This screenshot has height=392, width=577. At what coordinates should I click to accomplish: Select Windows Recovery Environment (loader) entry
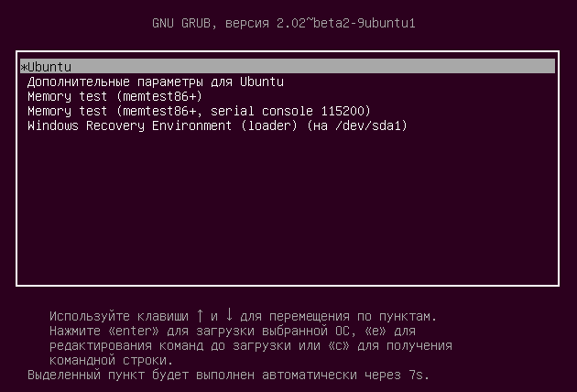coord(217,125)
